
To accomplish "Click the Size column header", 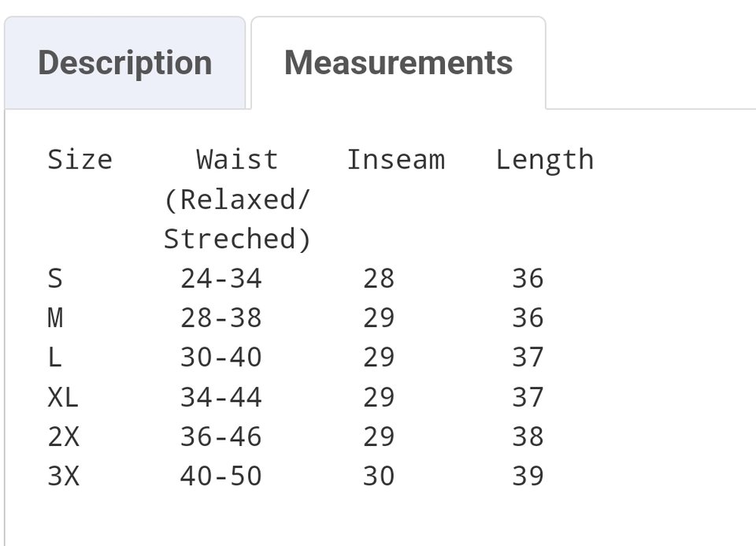I will pyautogui.click(x=80, y=160).
